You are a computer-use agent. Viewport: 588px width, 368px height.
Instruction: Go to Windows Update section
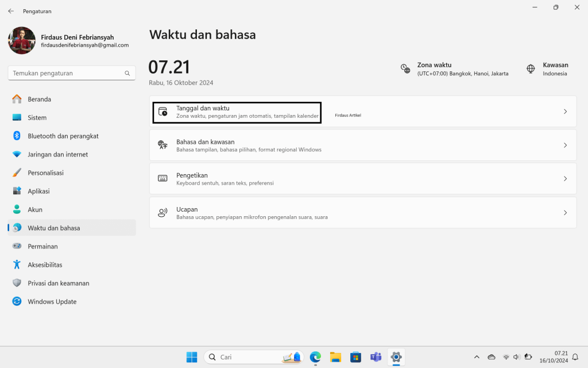pyautogui.click(x=52, y=302)
